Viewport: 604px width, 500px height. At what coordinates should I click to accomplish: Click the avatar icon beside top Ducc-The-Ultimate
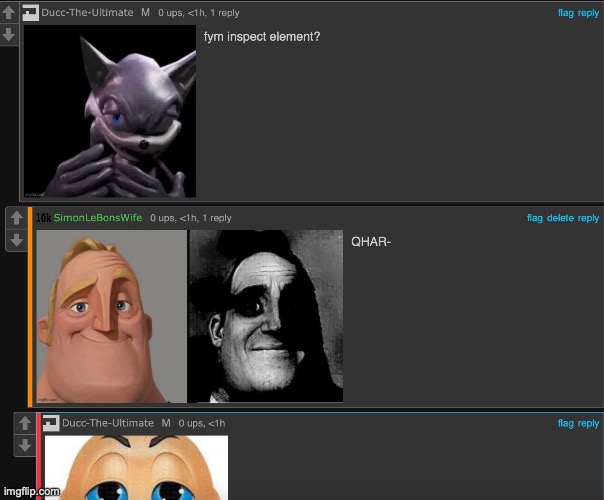pyautogui.click(x=30, y=13)
